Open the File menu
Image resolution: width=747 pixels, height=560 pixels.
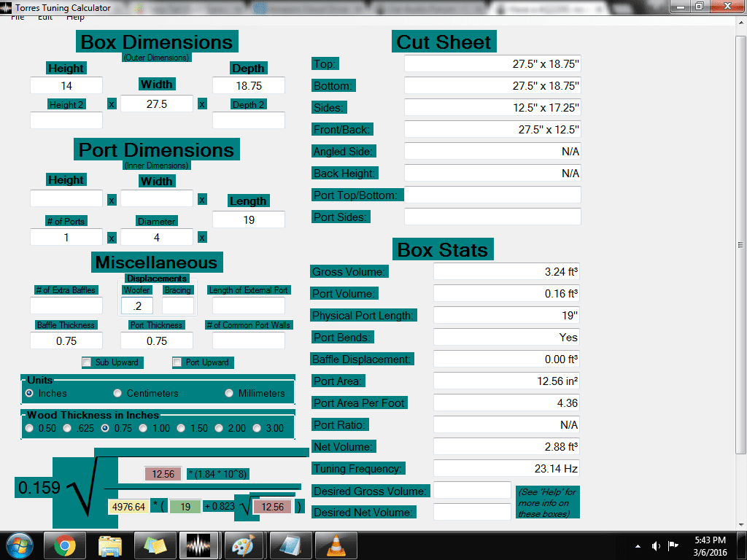[18, 17]
